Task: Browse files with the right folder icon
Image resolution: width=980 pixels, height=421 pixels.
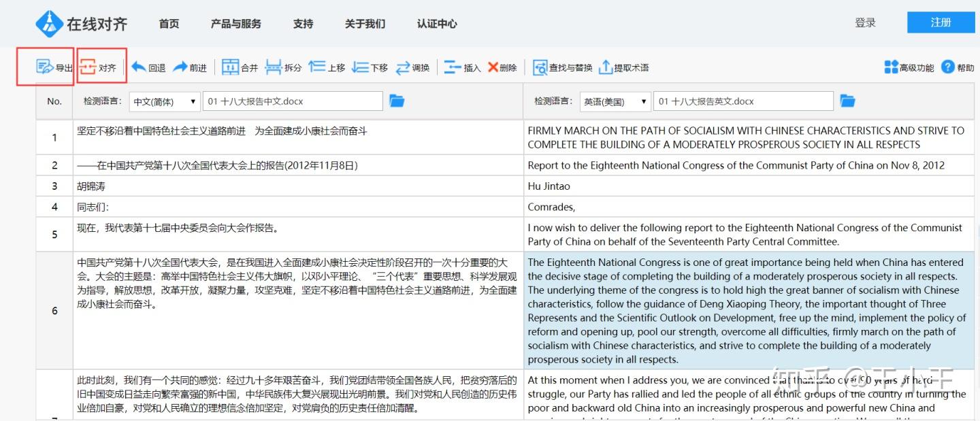Action: pos(847,100)
